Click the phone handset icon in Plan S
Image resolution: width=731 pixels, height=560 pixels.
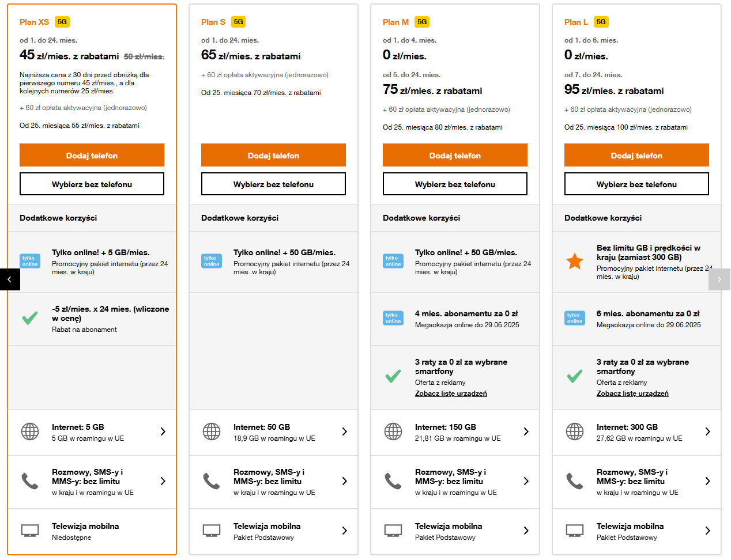click(x=212, y=481)
